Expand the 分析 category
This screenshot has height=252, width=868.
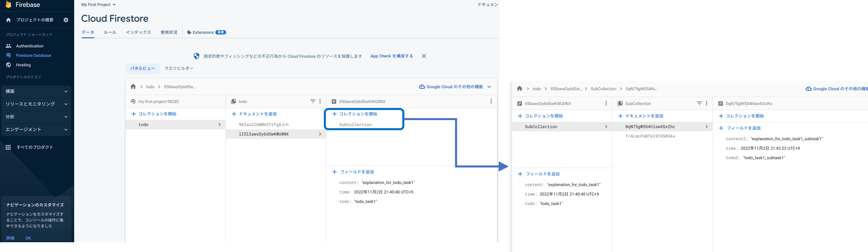[36, 117]
